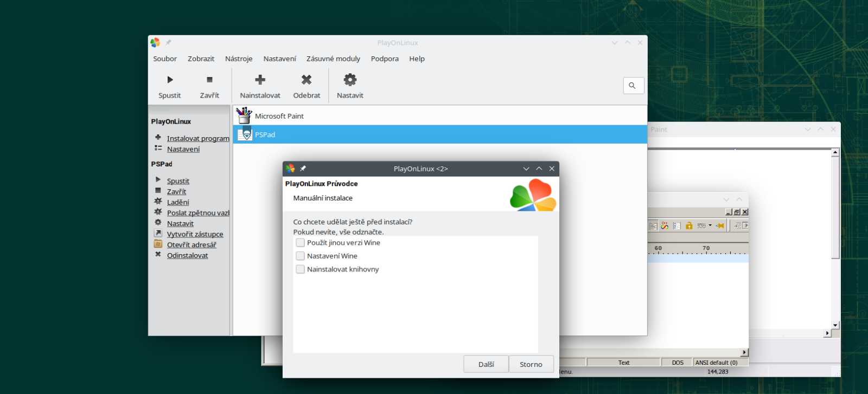The height and width of the screenshot is (394, 868).
Task: Open the Zobrazit menu
Action: [x=201, y=59]
